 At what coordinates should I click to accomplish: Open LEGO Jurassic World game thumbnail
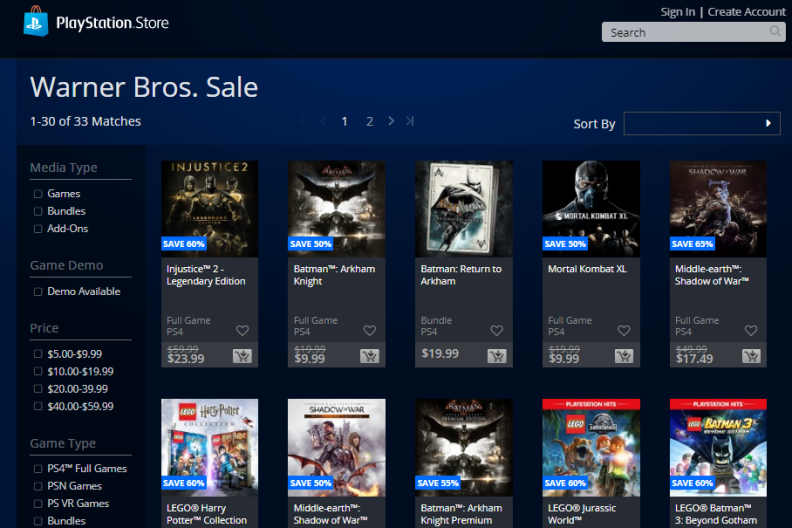tap(591, 448)
